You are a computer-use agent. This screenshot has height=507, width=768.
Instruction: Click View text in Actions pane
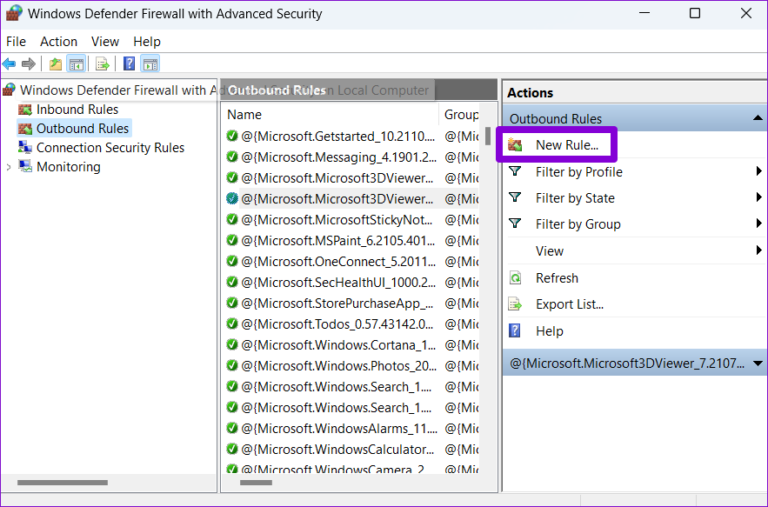pyautogui.click(x=550, y=251)
